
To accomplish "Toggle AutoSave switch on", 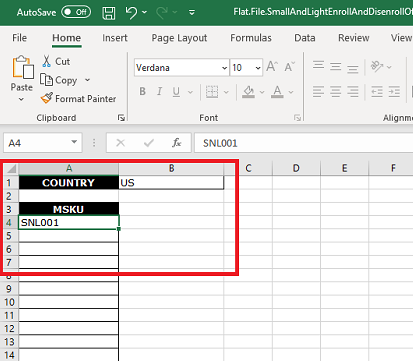I will (x=76, y=12).
